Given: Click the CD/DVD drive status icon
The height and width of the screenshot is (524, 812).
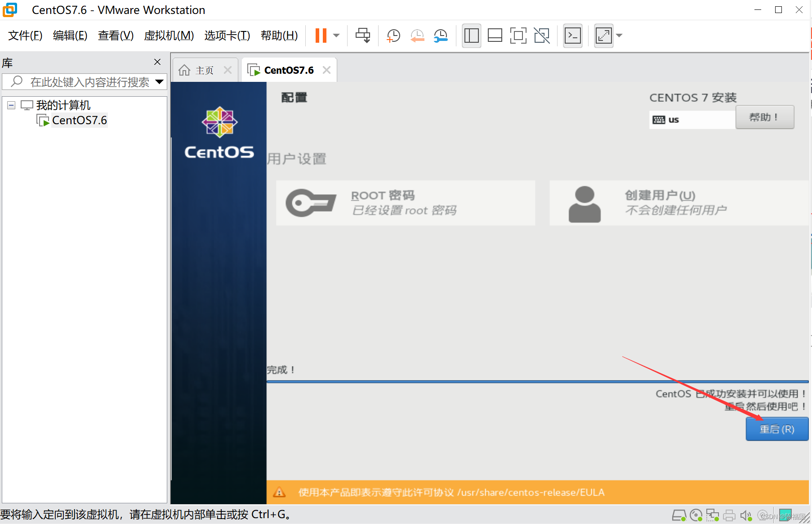Looking at the screenshot, I should pyautogui.click(x=696, y=515).
